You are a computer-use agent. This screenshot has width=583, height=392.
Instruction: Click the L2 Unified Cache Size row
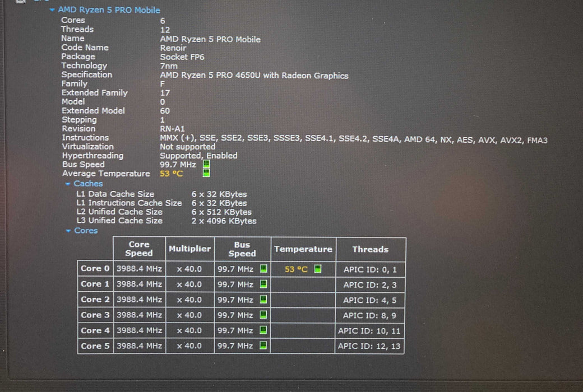(x=164, y=212)
